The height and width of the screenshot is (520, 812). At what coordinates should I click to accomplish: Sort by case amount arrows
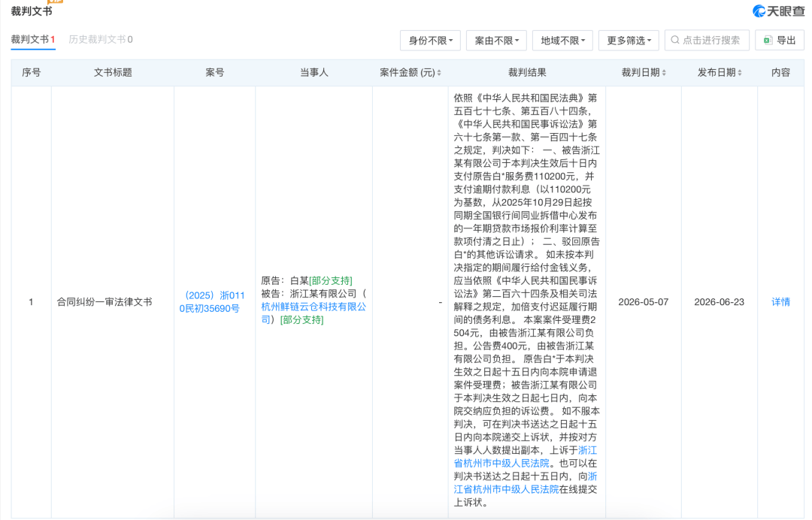(439, 73)
